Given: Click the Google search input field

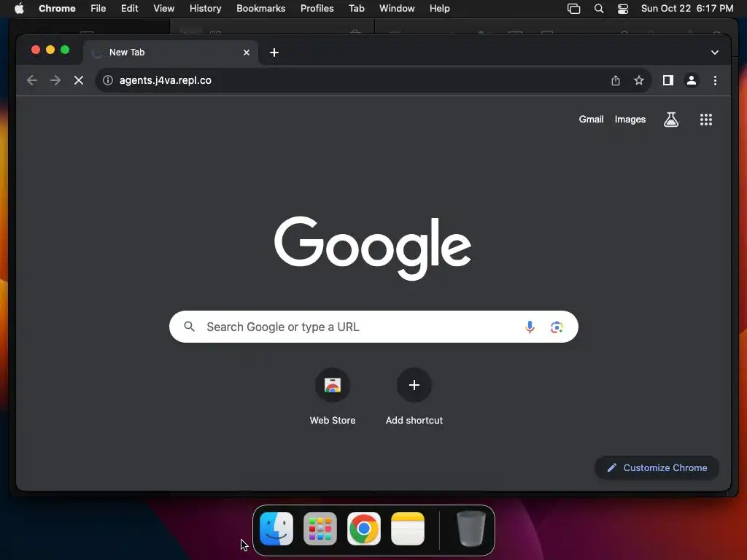Looking at the screenshot, I should point(373,327).
